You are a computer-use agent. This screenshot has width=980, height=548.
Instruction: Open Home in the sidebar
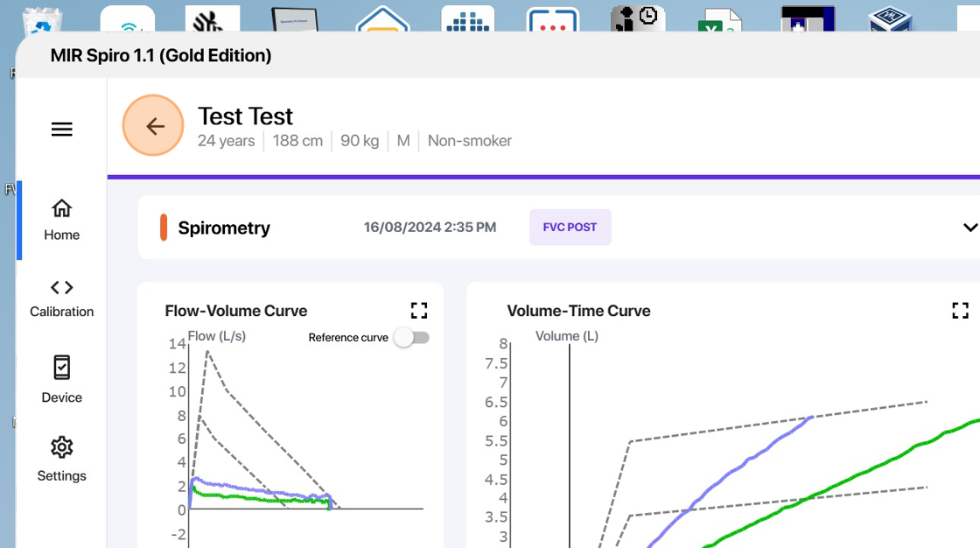click(x=62, y=220)
